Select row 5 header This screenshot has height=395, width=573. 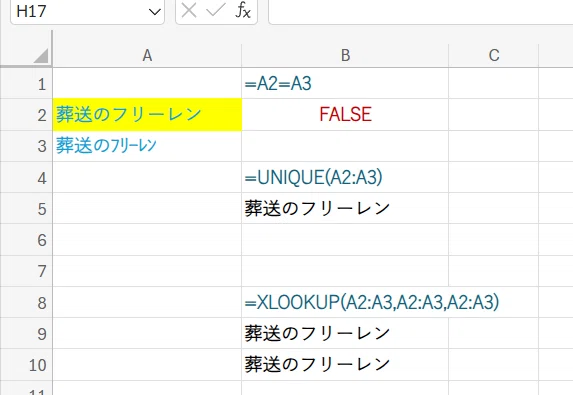pos(26,209)
